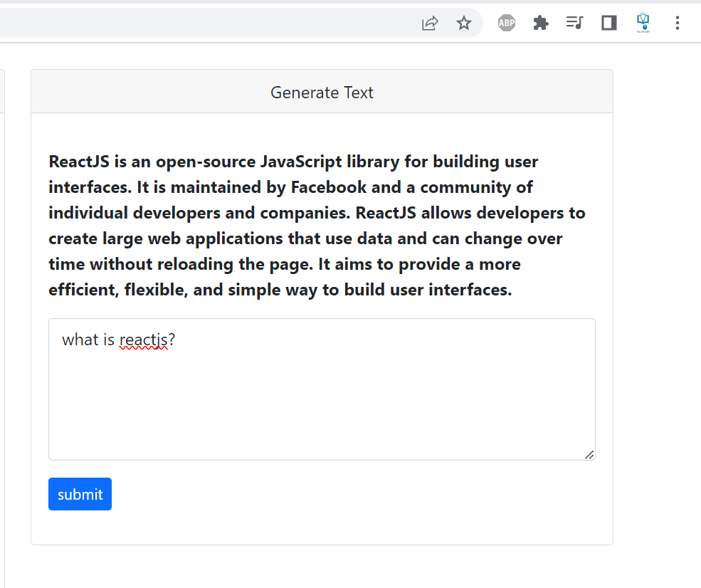Click the misspelled word reactjs
The image size is (701, 588).
(x=144, y=340)
